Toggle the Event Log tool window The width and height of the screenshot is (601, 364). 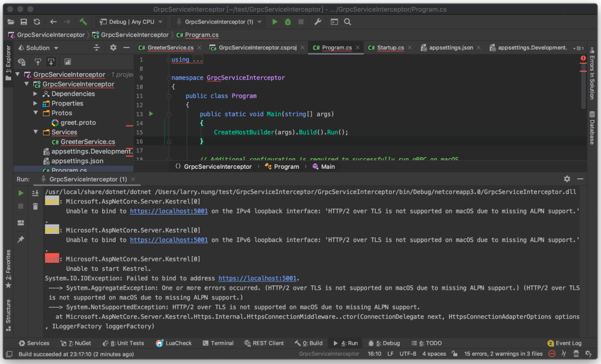coord(564,343)
